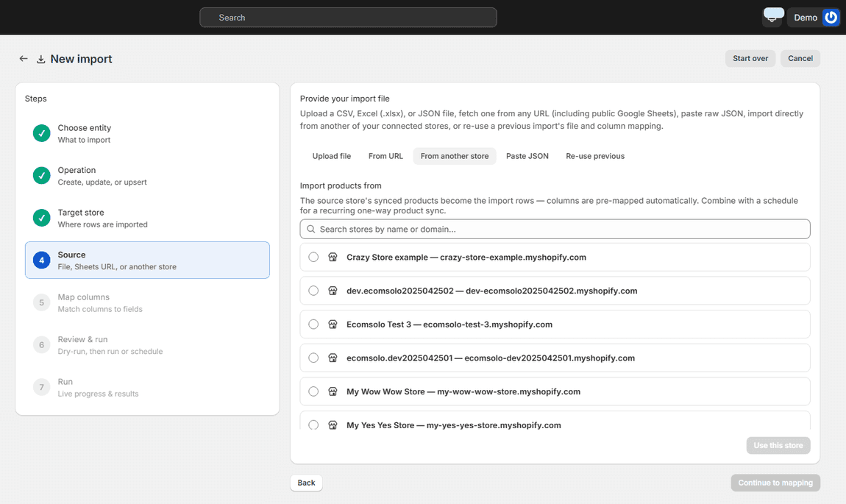Click the Start over button
846x504 pixels.
point(750,58)
